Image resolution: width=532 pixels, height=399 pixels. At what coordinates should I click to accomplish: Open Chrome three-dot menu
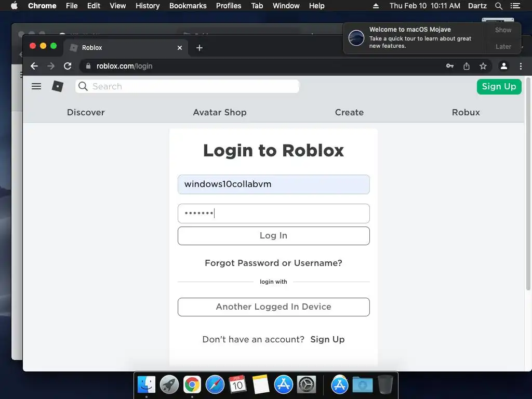coord(521,66)
